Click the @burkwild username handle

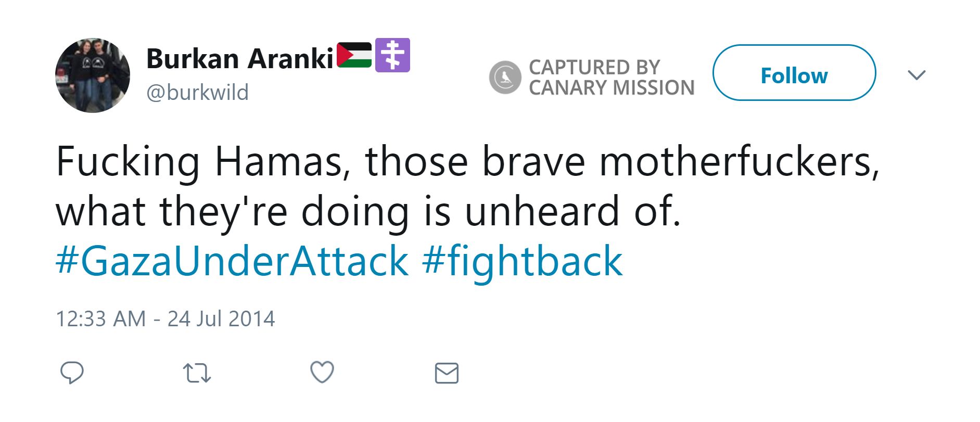[x=197, y=93]
